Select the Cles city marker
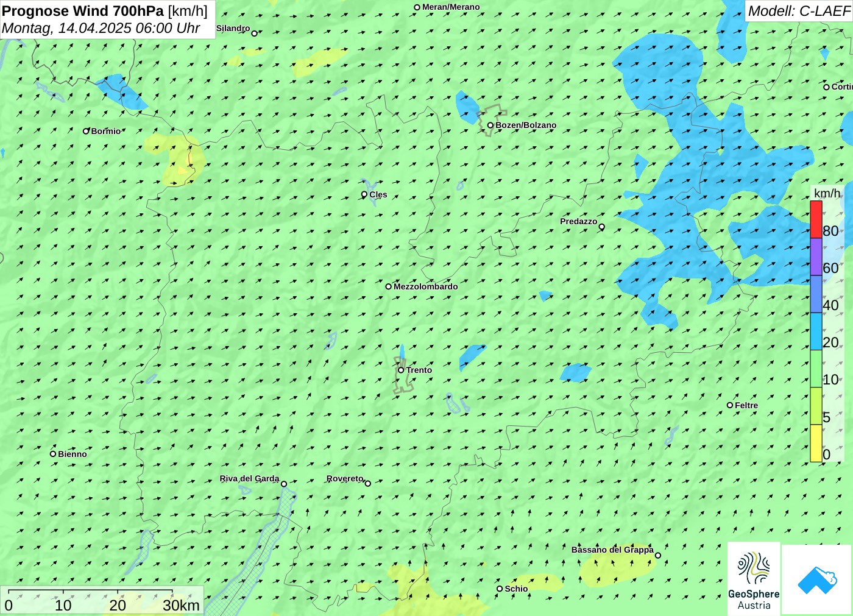The height and width of the screenshot is (616, 853). pos(364,195)
